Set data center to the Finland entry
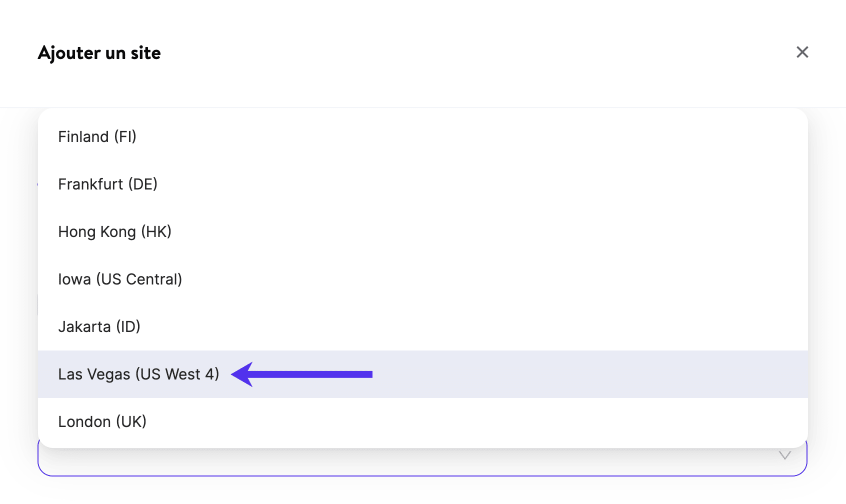The image size is (846, 504). click(x=97, y=136)
